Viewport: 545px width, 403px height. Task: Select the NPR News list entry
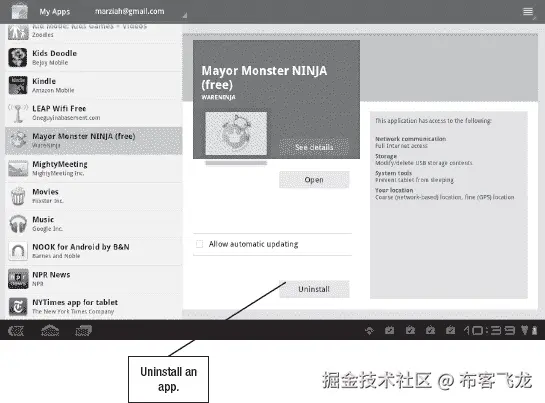(x=93, y=279)
